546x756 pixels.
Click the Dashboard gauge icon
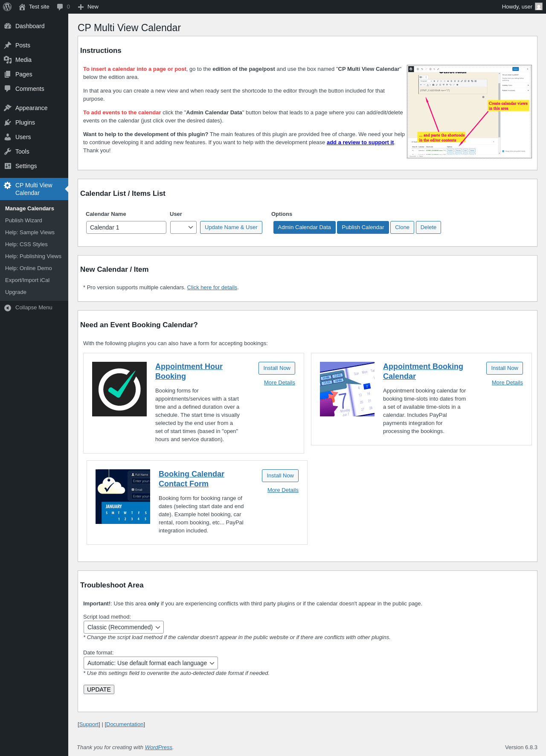tap(8, 26)
